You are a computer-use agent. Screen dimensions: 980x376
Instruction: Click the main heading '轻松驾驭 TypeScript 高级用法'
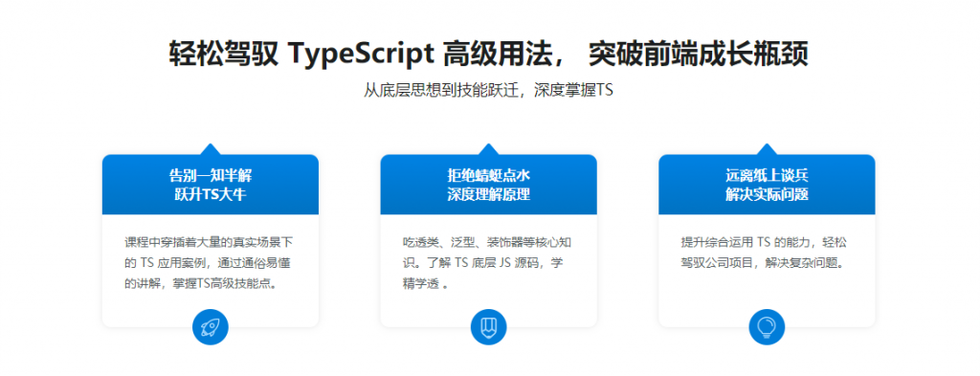click(x=367, y=55)
